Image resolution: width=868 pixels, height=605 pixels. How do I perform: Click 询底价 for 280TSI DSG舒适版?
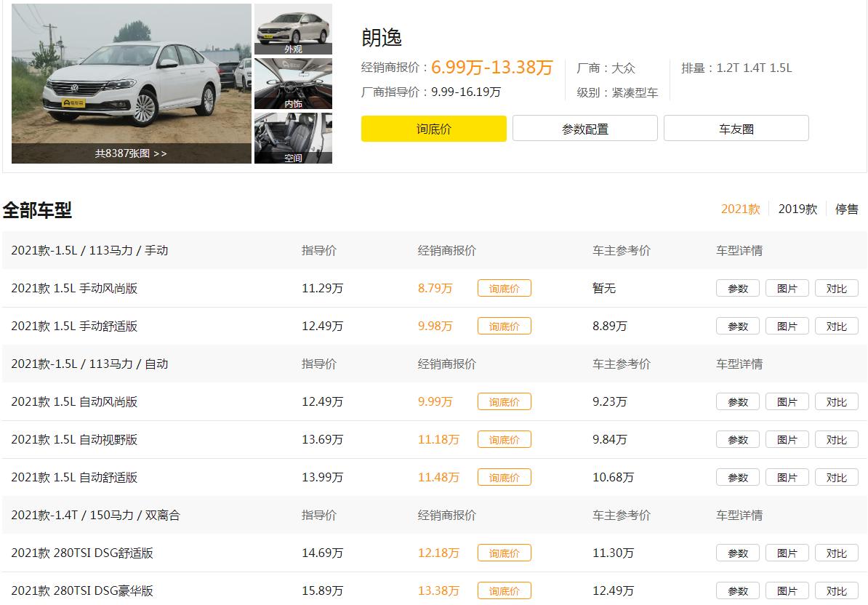pyautogui.click(x=505, y=553)
